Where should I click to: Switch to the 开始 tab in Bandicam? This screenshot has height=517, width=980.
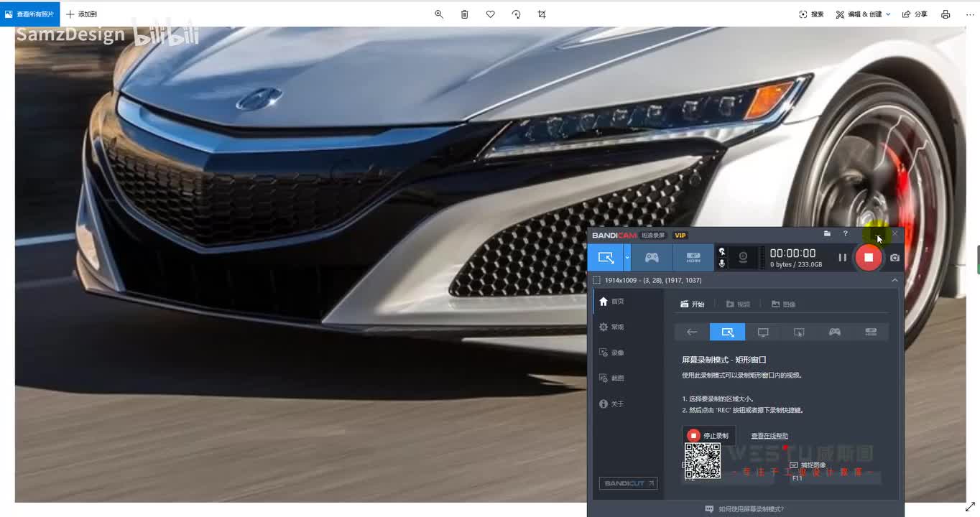click(693, 304)
